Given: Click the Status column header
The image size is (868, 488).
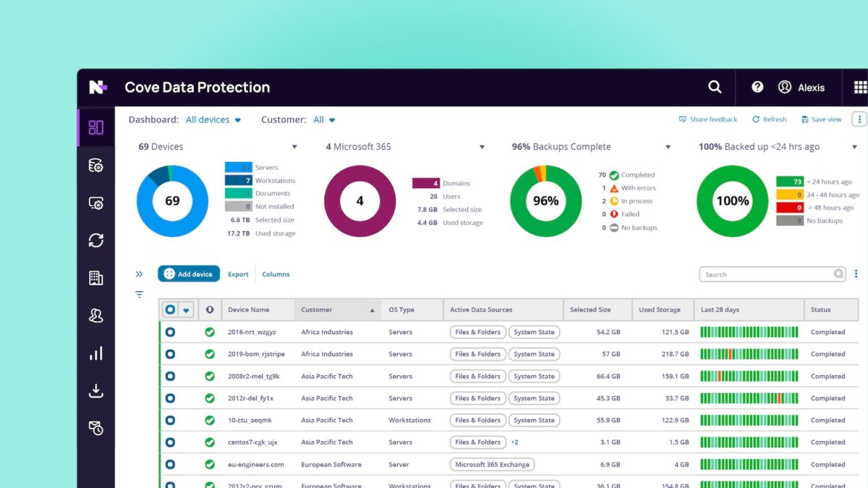Looking at the screenshot, I should tap(831, 309).
